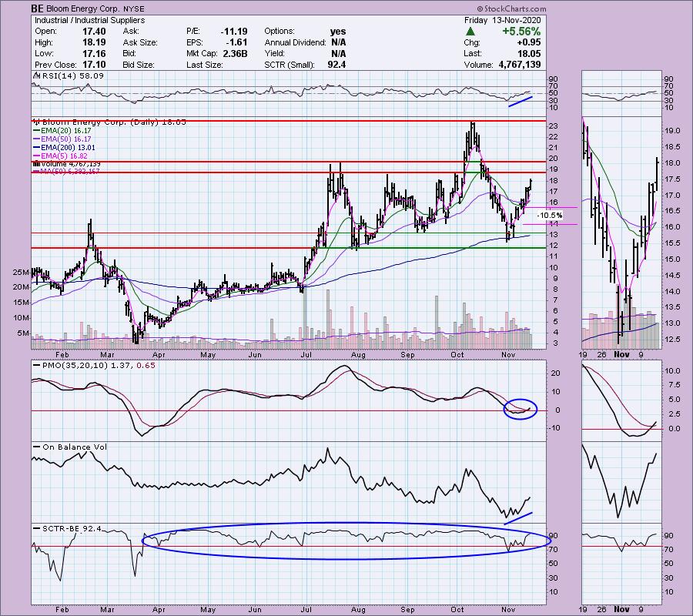Click the High value 18.19
This screenshot has width=693, height=616.
coord(94,42)
